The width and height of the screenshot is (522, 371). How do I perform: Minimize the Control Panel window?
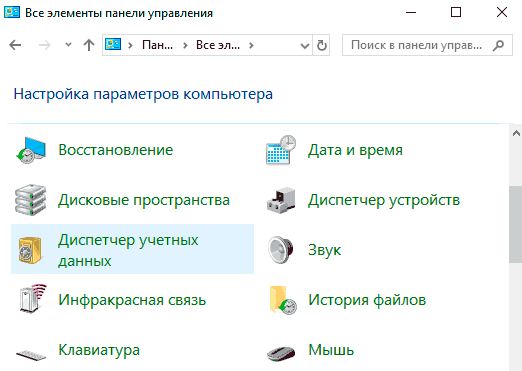click(x=411, y=13)
